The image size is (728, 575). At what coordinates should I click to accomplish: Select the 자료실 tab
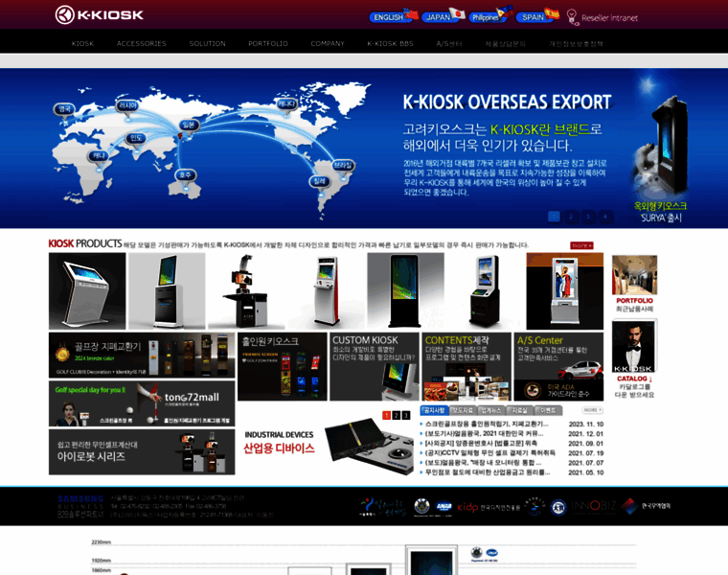[519, 410]
